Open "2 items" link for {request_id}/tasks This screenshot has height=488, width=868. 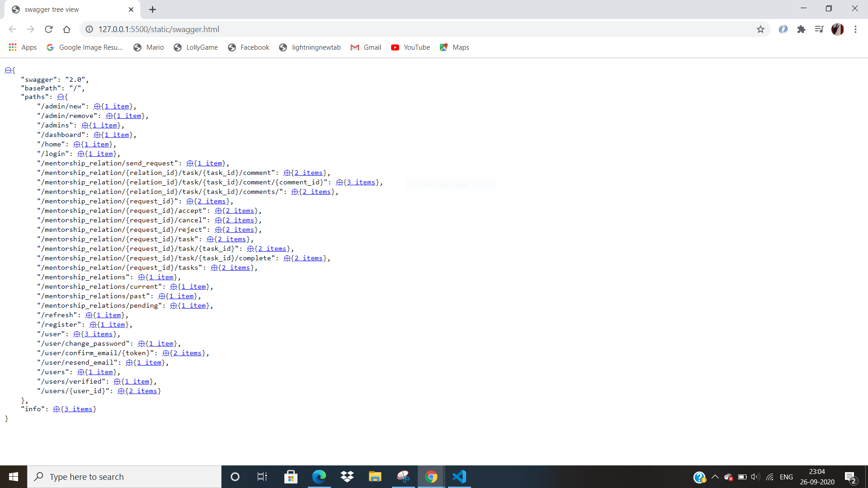click(236, 268)
